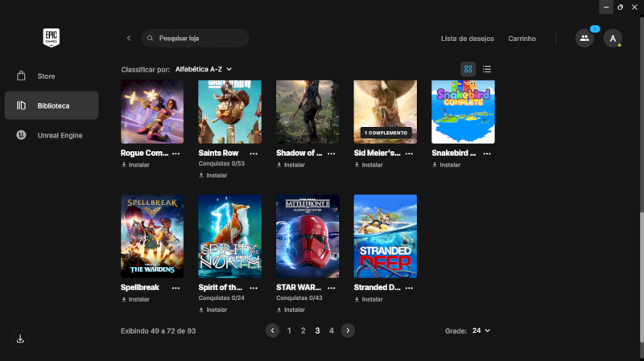The width and height of the screenshot is (644, 361).
Task: Install Snakebird Complete
Action: (x=447, y=165)
